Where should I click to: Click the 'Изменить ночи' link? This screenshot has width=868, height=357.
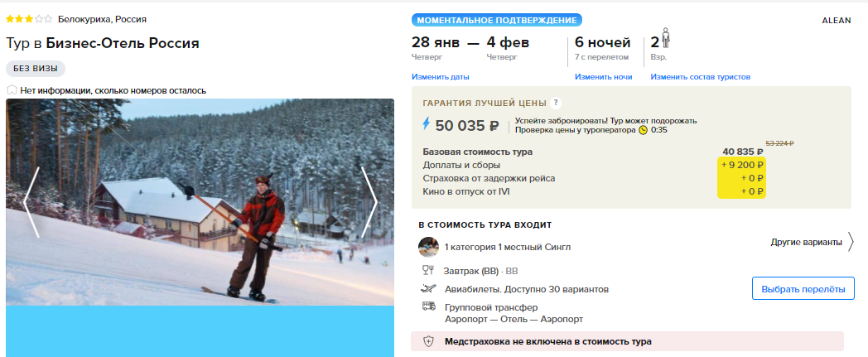coord(604,77)
